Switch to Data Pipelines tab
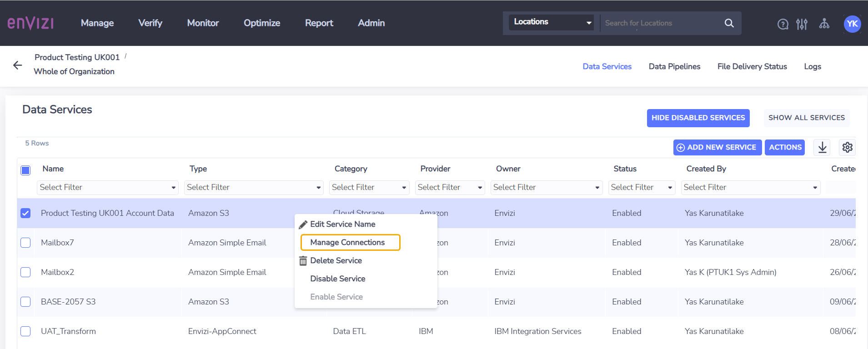Screen dimensions: 868x349 click(x=674, y=66)
